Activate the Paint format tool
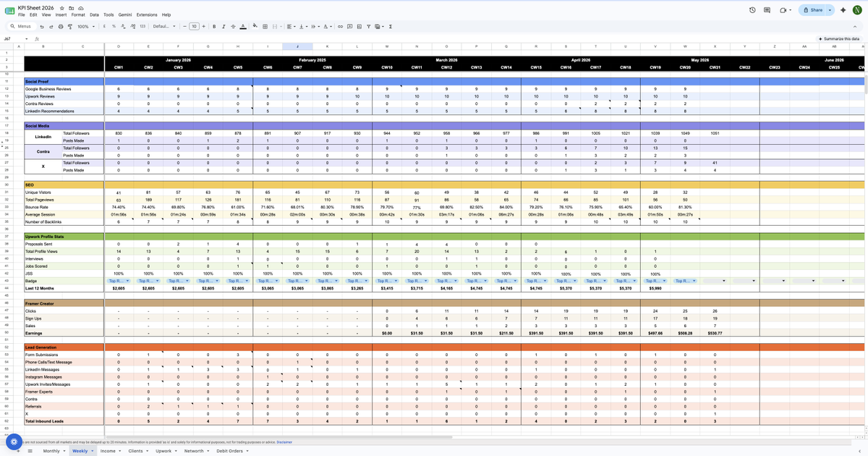The height and width of the screenshot is (456, 868). click(x=70, y=26)
